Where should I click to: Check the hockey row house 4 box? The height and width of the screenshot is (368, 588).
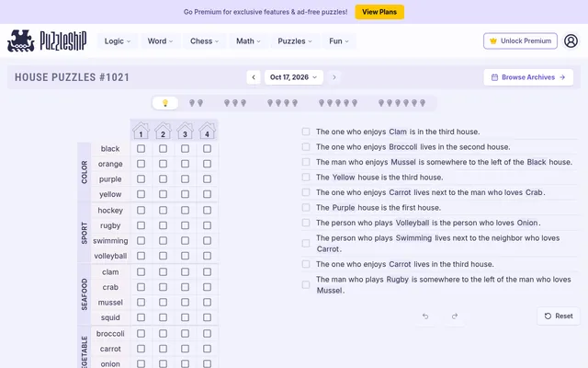pos(207,211)
